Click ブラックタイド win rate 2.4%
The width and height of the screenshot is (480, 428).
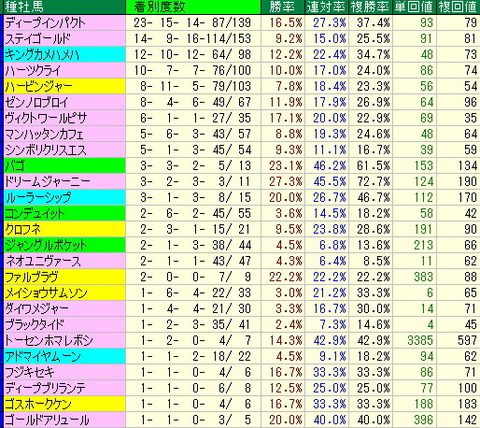click(289, 324)
